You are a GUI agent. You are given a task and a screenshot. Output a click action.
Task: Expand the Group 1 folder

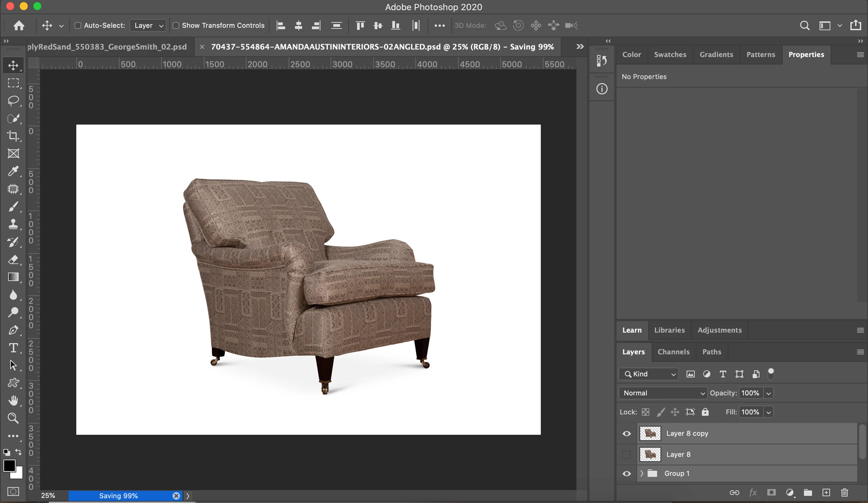642,473
